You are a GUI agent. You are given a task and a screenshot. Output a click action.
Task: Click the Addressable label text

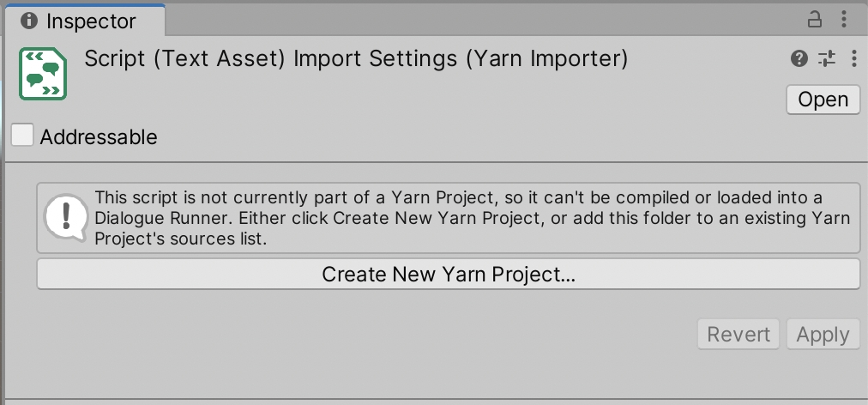[x=98, y=136]
